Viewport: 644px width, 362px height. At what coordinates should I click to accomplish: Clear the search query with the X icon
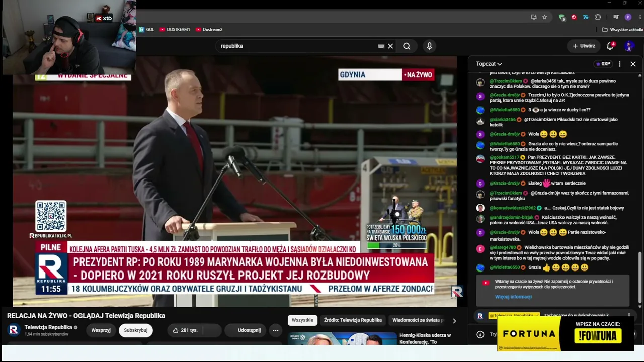[390, 46]
